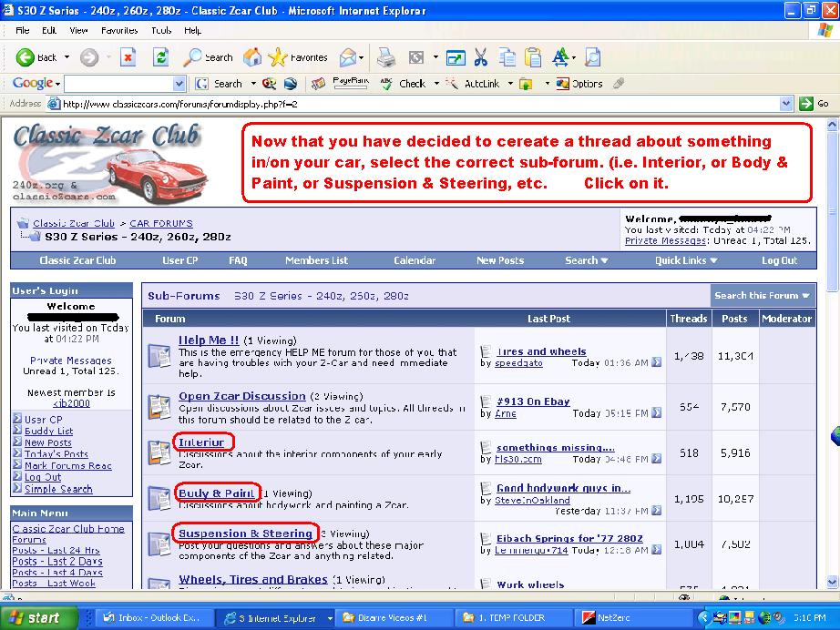Expand Search this Forum dropdown
This screenshot has width=840, height=630.
click(762, 296)
